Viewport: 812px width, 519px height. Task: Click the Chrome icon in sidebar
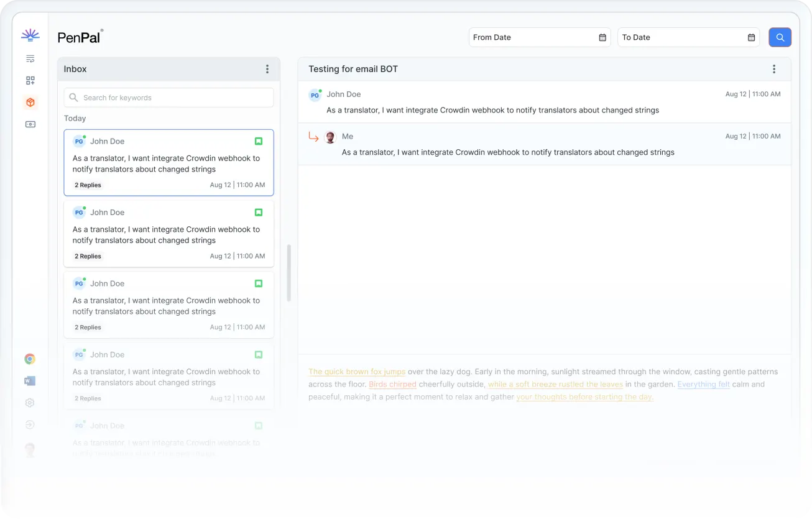[x=30, y=359]
